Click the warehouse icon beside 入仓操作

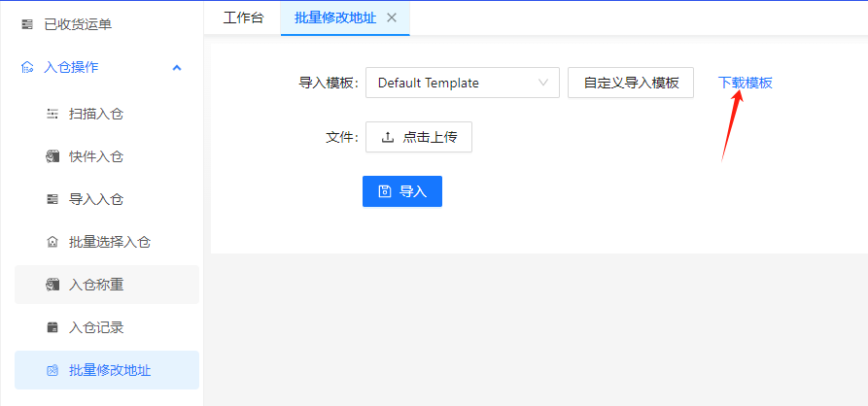(x=26, y=68)
